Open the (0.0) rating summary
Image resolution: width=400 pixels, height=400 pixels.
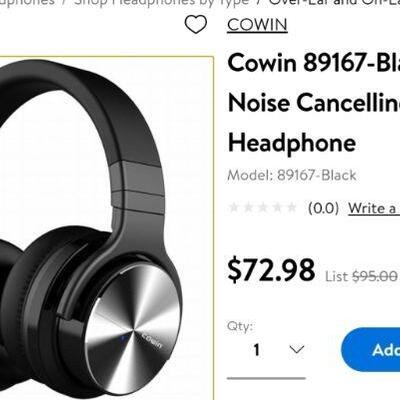(323, 208)
